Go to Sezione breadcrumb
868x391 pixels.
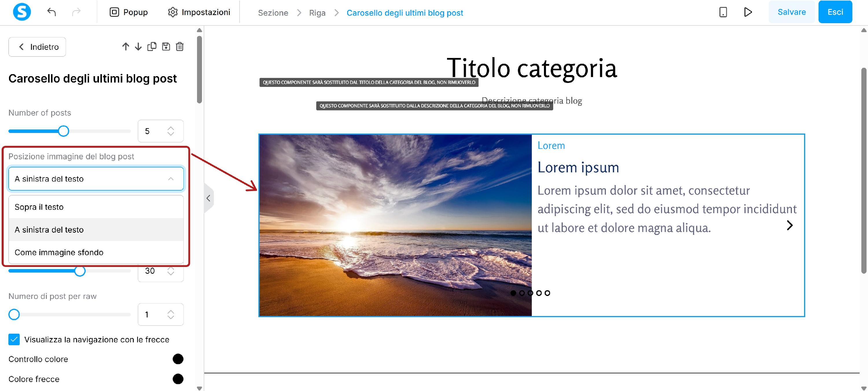point(273,13)
